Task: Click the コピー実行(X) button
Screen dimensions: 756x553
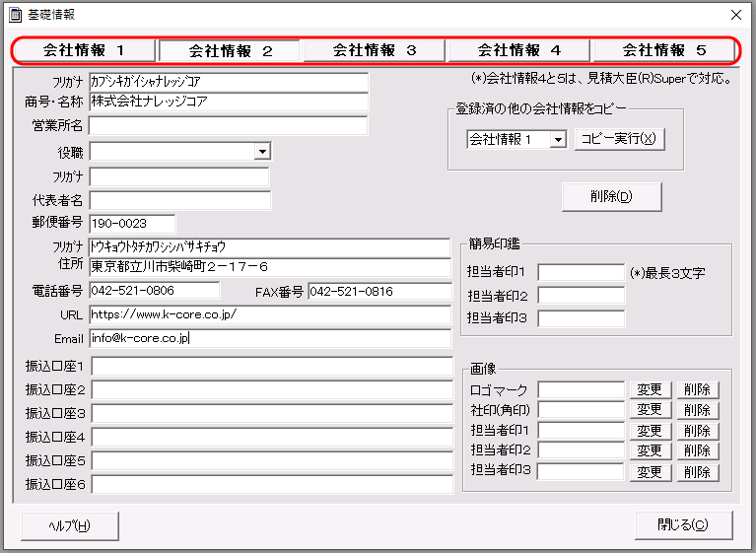Action: pos(620,139)
